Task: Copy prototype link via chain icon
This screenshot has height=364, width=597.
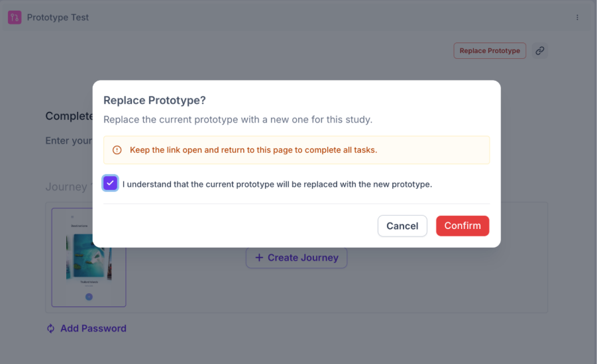Action: [x=539, y=50]
